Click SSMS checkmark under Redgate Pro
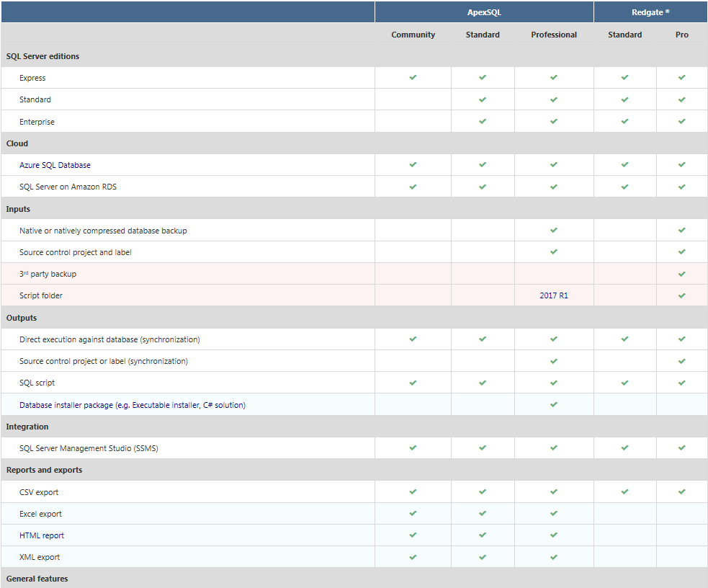The image size is (708, 588). (x=682, y=447)
